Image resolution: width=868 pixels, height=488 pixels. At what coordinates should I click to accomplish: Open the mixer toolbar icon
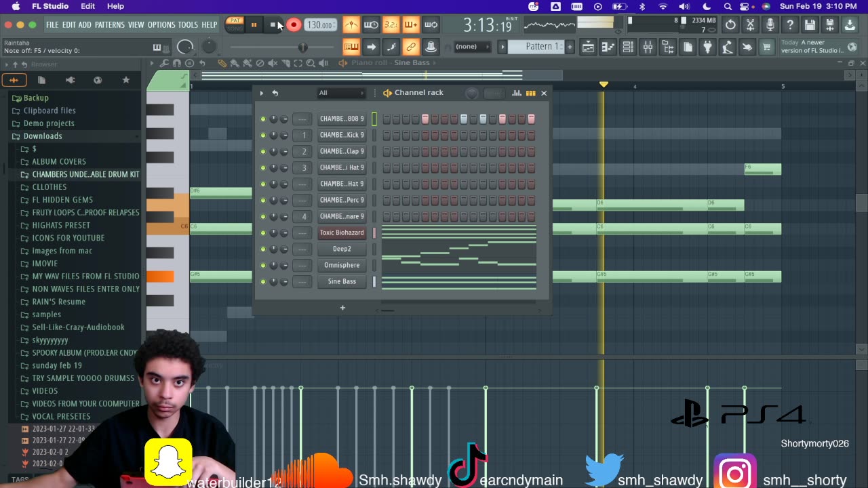(x=648, y=47)
